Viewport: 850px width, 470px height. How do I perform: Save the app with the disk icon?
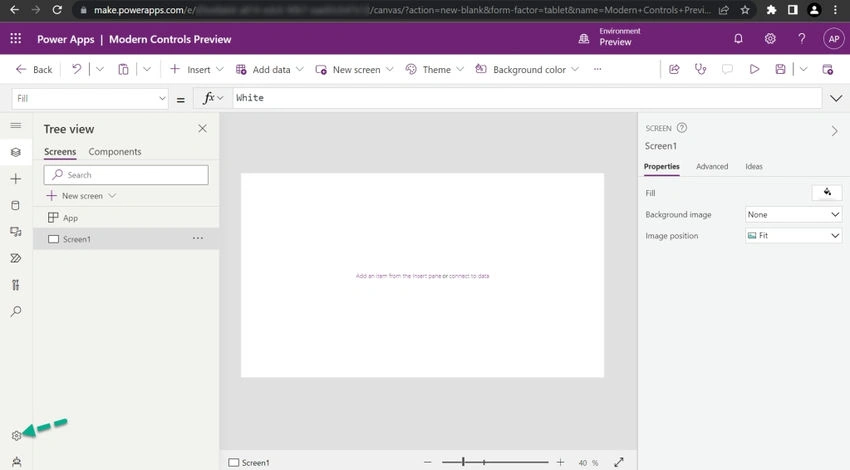[780, 69]
